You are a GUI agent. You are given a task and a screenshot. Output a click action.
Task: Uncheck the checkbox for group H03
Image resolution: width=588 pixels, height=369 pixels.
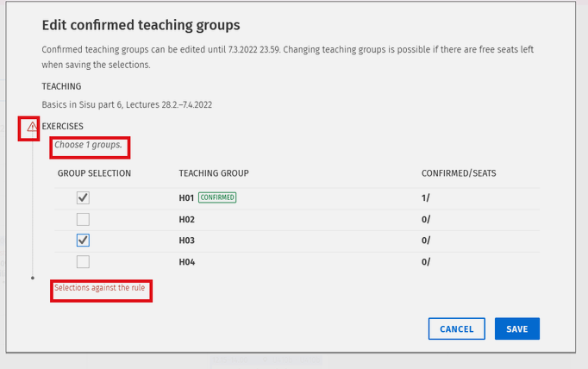(83, 241)
